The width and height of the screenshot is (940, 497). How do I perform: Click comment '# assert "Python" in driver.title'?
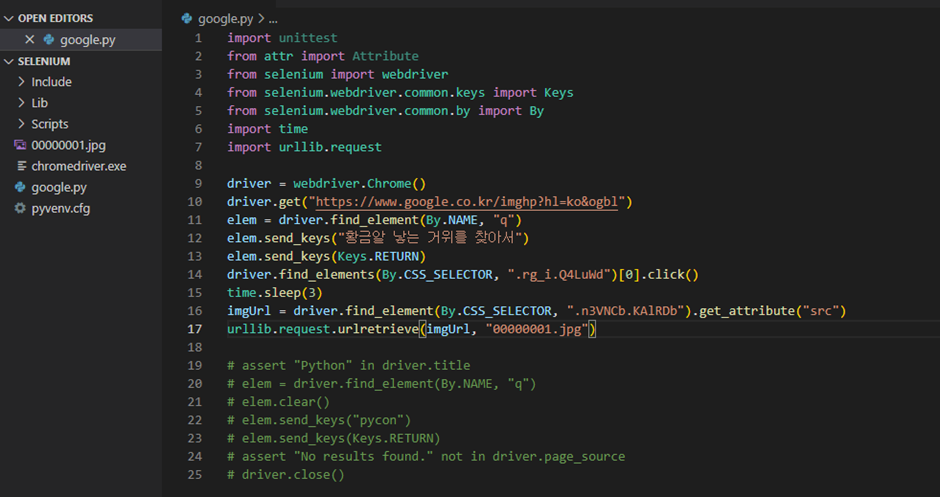coord(348,365)
